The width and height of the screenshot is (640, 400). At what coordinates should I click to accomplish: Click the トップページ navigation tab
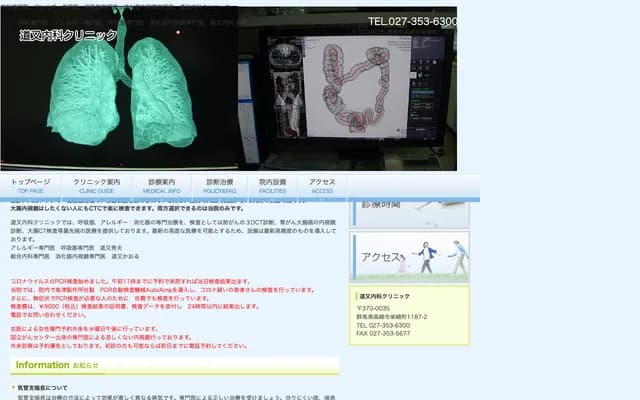(30, 186)
